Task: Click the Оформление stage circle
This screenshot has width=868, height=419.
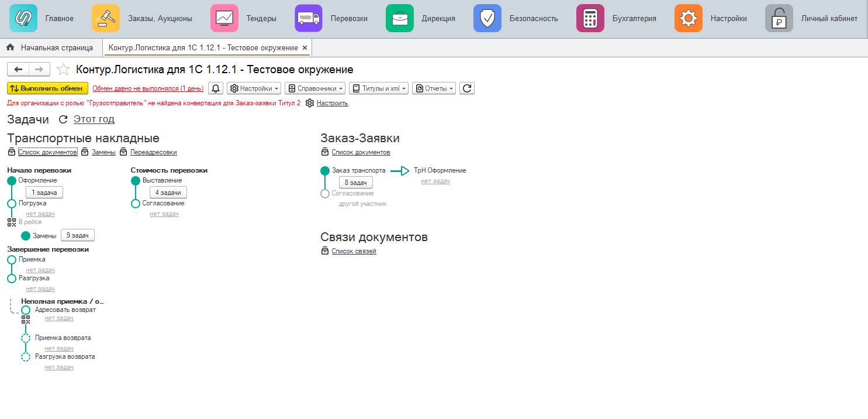Action: pos(12,181)
